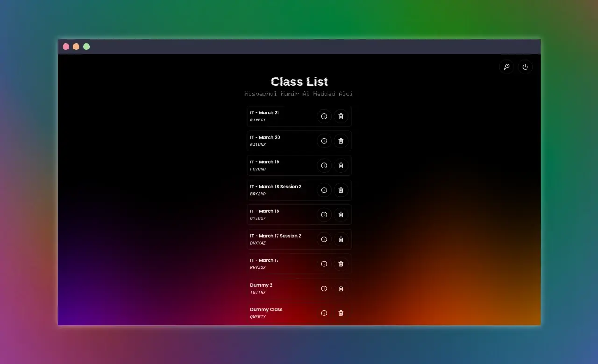The image size is (598, 364).
Task: Click class code QWERTY
Action: click(258, 317)
